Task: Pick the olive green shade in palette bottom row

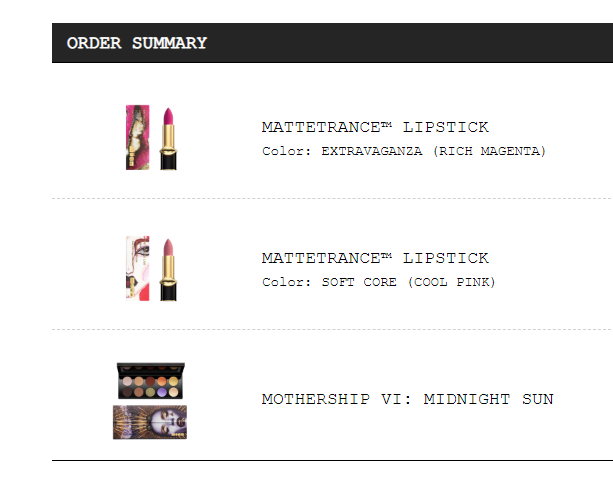Action: pos(150,392)
